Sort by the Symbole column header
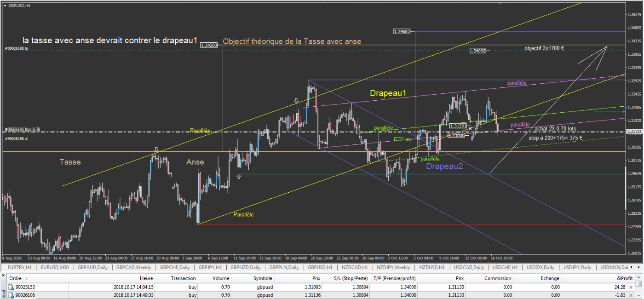 point(253,278)
